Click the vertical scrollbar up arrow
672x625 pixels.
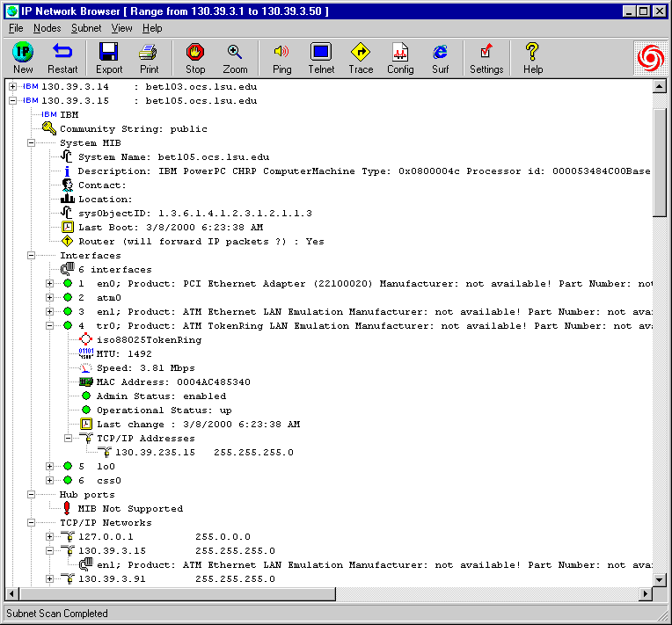click(x=659, y=87)
